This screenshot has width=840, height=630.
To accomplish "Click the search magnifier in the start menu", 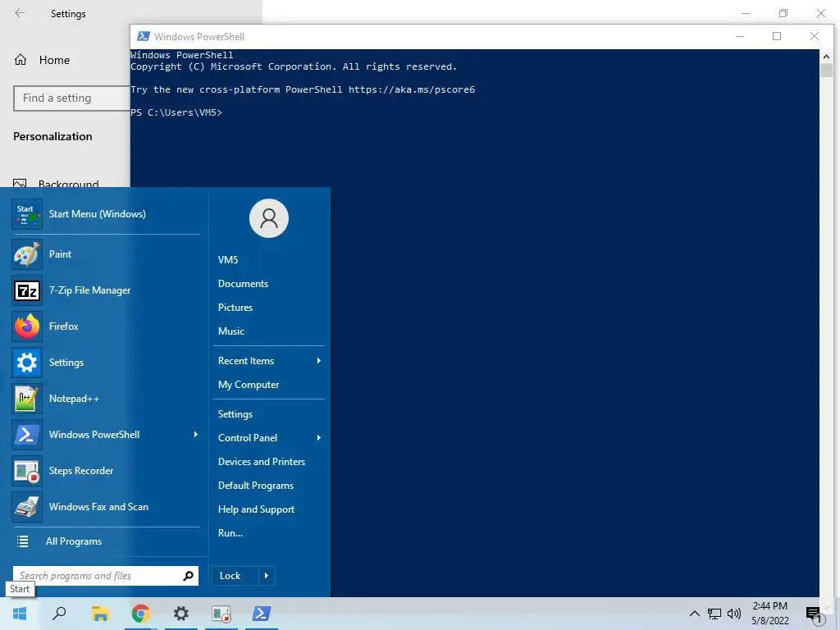I will pyautogui.click(x=188, y=576).
